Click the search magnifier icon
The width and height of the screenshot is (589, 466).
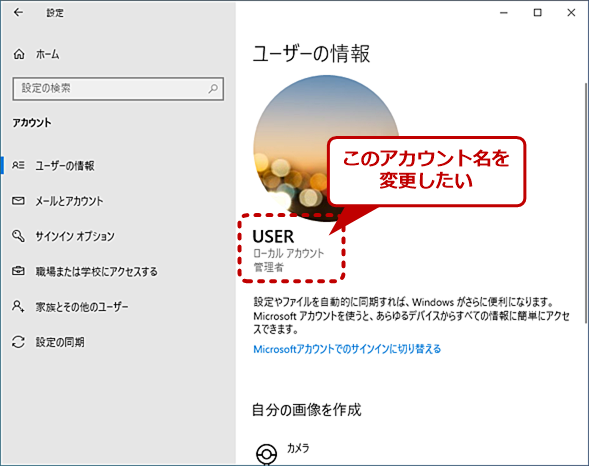(x=213, y=89)
